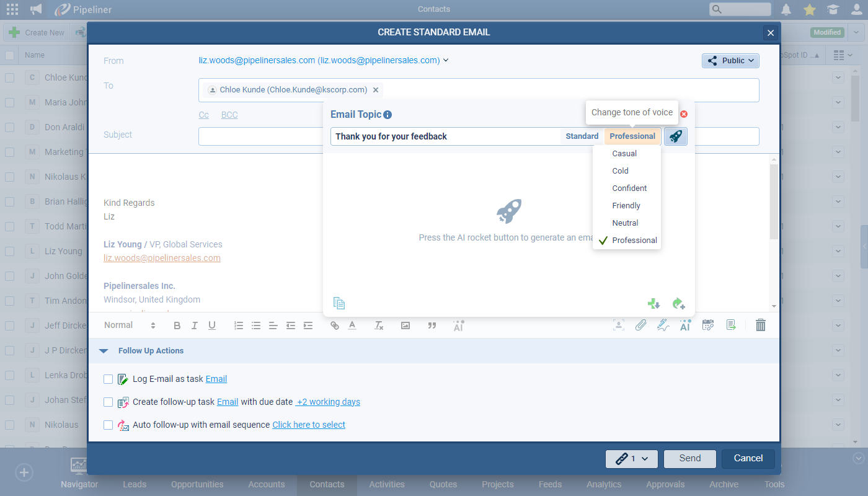The height and width of the screenshot is (496, 868).
Task: Open the Normal text style dropdown
Action: [x=130, y=325]
